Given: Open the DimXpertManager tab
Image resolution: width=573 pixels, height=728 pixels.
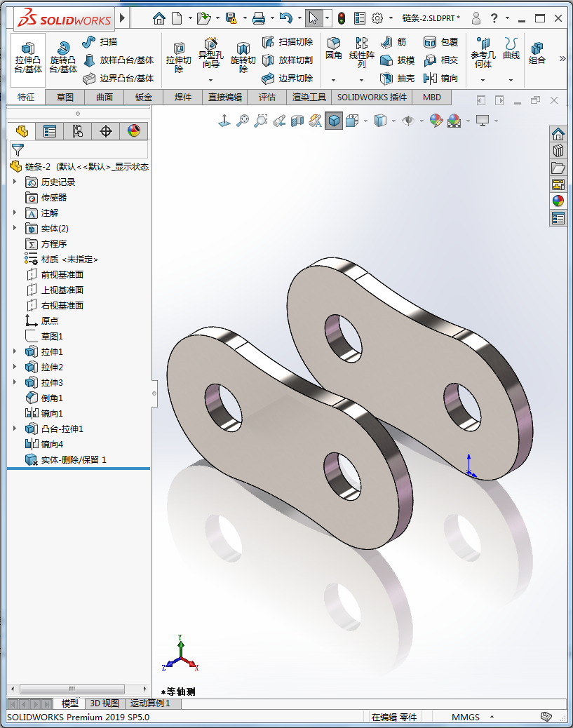Looking at the screenshot, I should pyautogui.click(x=106, y=131).
